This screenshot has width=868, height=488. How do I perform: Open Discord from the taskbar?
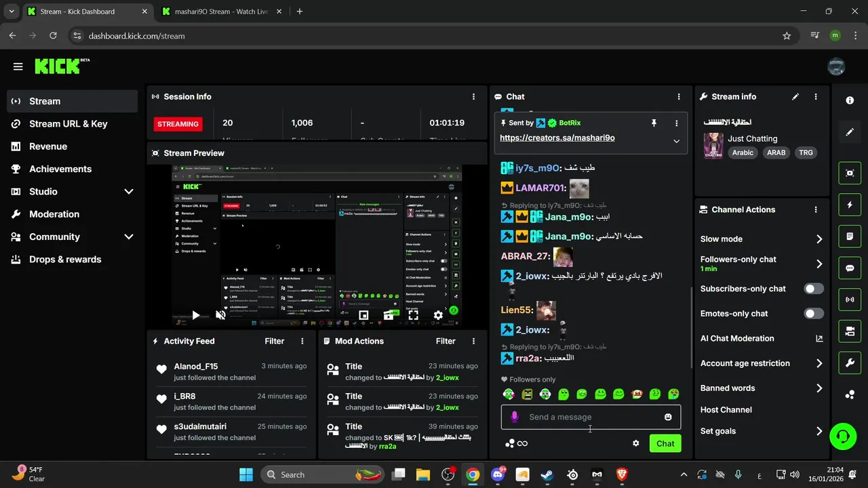click(x=498, y=474)
